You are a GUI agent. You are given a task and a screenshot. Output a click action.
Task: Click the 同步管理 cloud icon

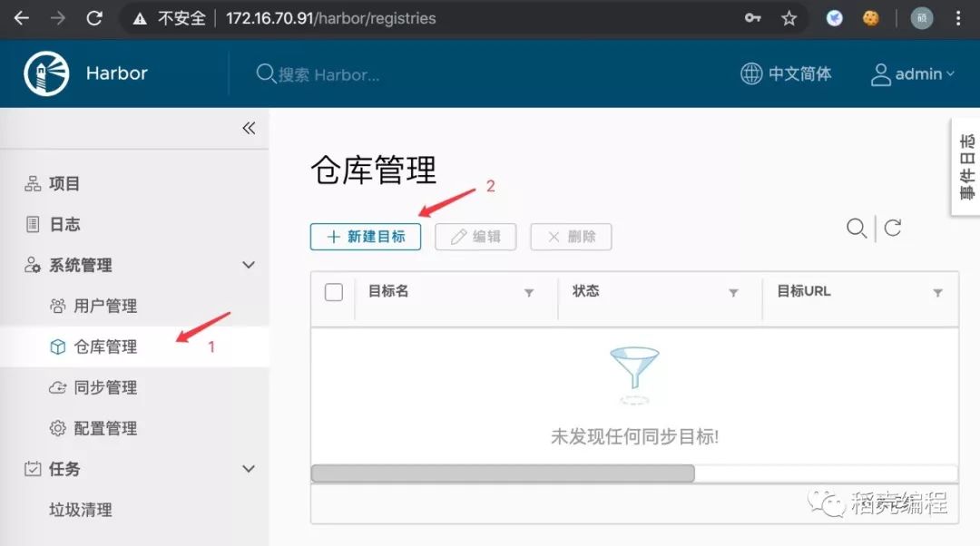pyautogui.click(x=57, y=387)
